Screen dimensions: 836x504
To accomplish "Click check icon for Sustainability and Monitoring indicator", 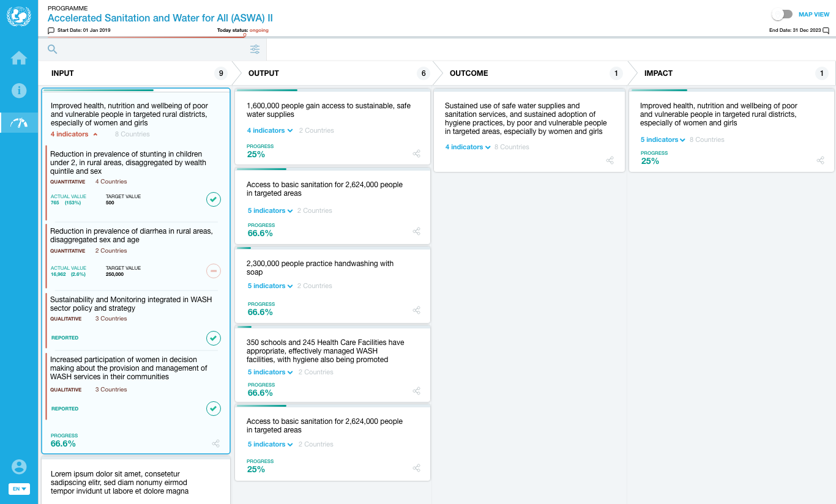I will point(214,338).
